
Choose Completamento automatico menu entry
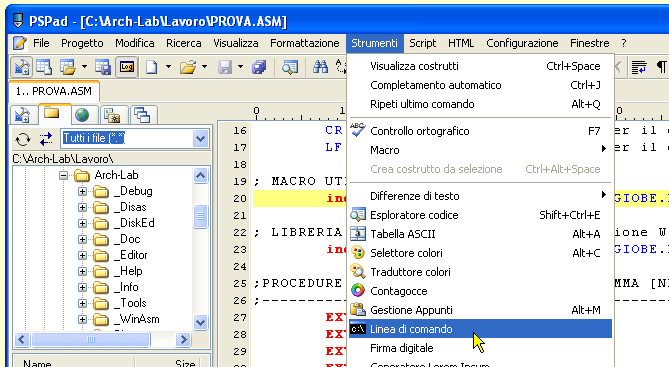480,85
